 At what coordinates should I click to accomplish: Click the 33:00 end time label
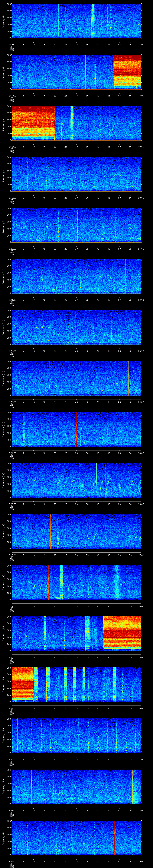pyautogui.click(x=141, y=861)
